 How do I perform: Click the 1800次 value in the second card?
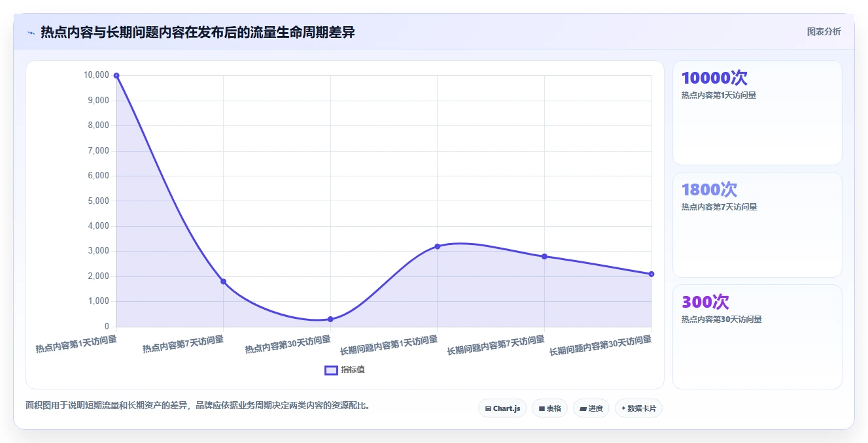(x=709, y=189)
